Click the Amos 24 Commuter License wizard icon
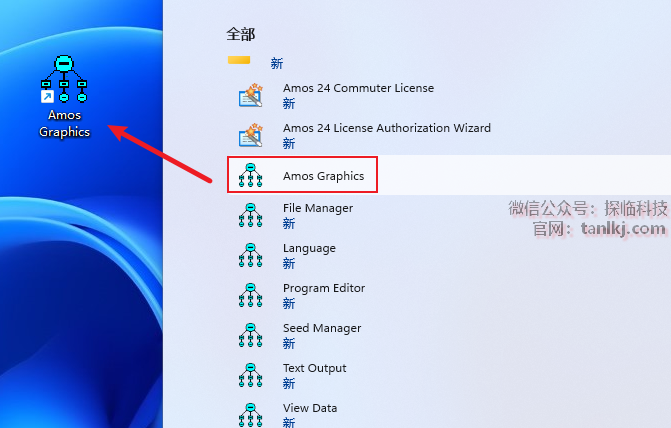The image size is (671, 428). (250, 95)
